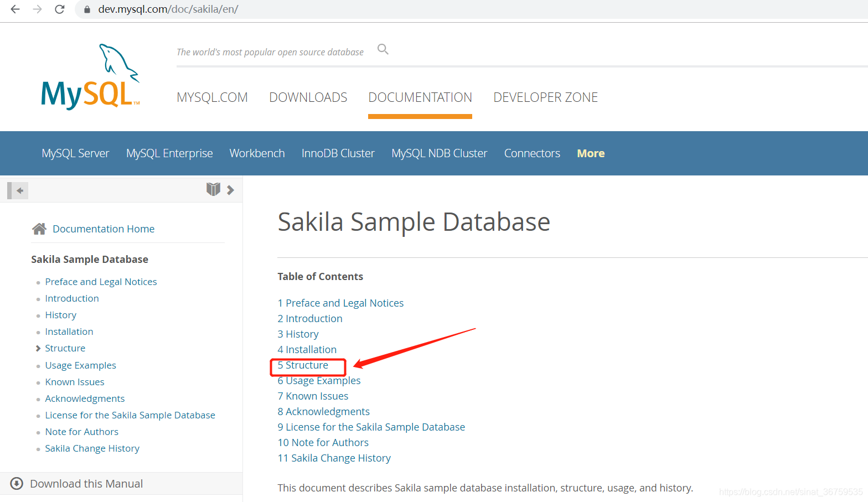Open sidebar Preface and Legal Notices

(x=101, y=282)
